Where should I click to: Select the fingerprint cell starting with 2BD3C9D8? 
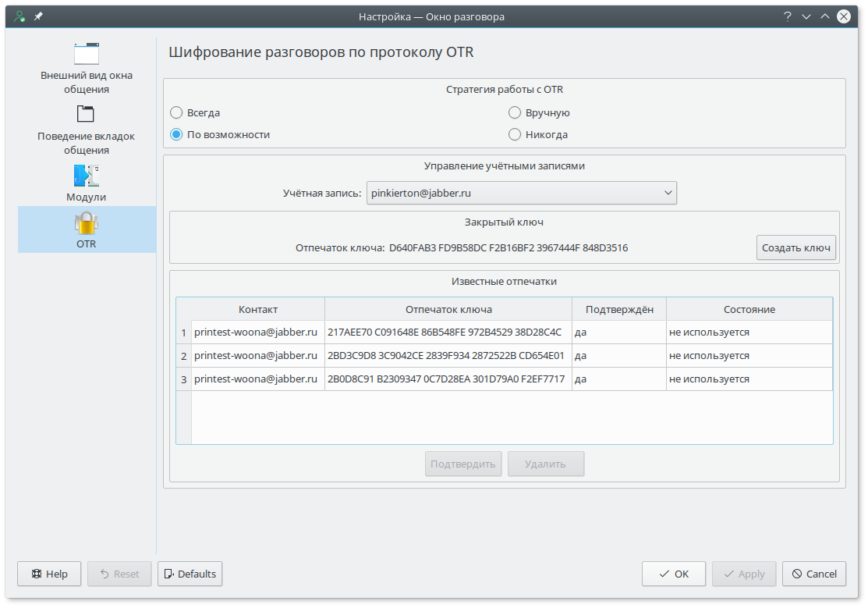[448, 356]
